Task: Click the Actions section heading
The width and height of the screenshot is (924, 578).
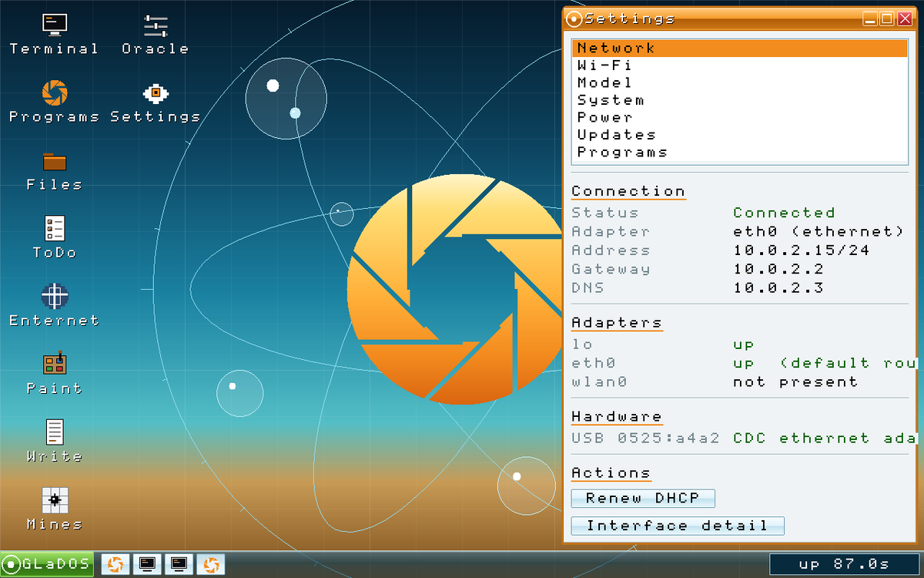Action: (x=611, y=473)
